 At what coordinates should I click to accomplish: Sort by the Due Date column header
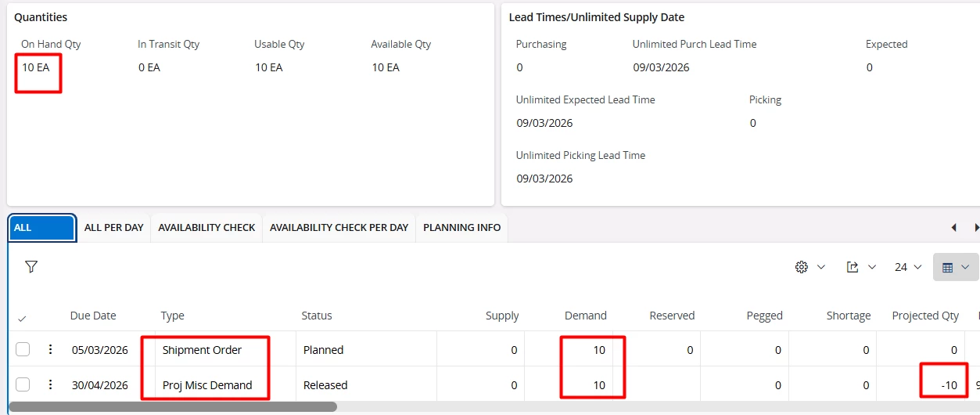pos(93,316)
